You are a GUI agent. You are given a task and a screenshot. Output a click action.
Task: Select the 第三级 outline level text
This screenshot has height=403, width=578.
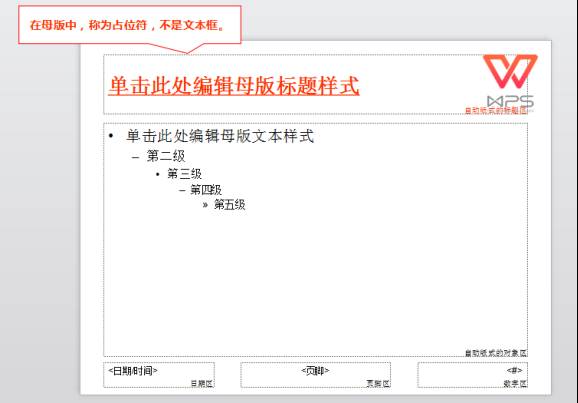pos(184,174)
